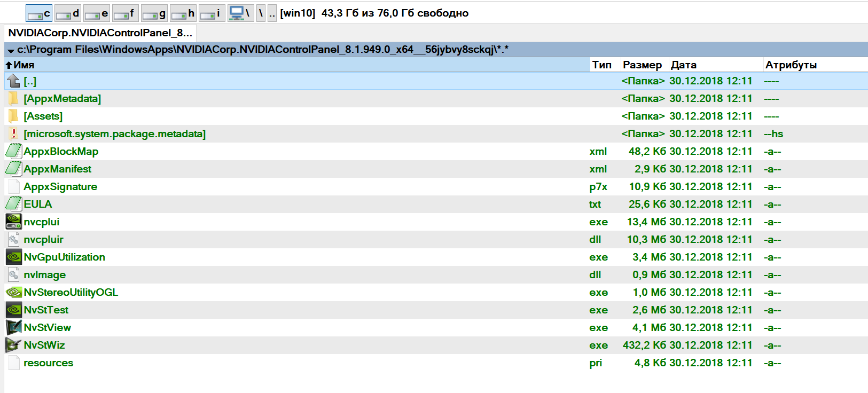The image size is (868, 393).
Task: Click the size 10,3 Мб of nvcpluir
Action: [646, 239]
